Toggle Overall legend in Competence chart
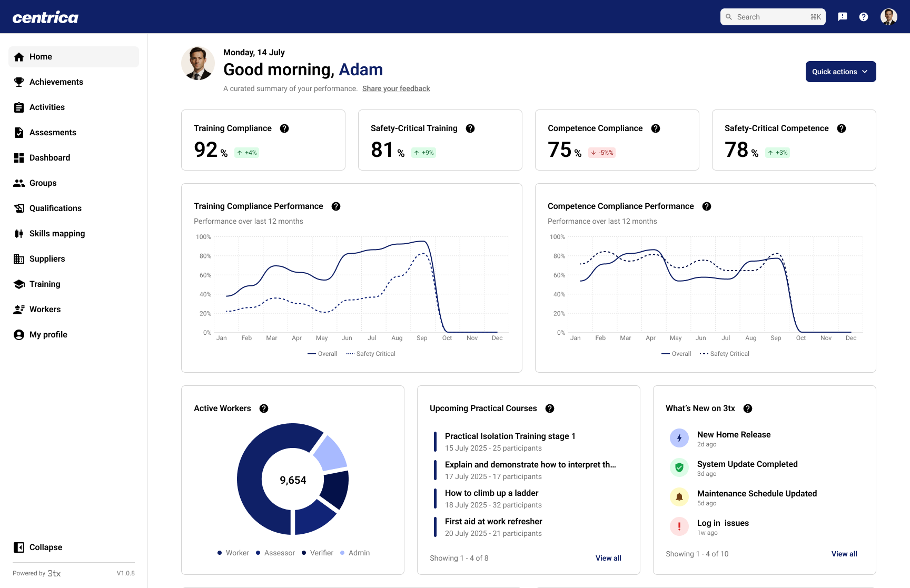 point(676,354)
